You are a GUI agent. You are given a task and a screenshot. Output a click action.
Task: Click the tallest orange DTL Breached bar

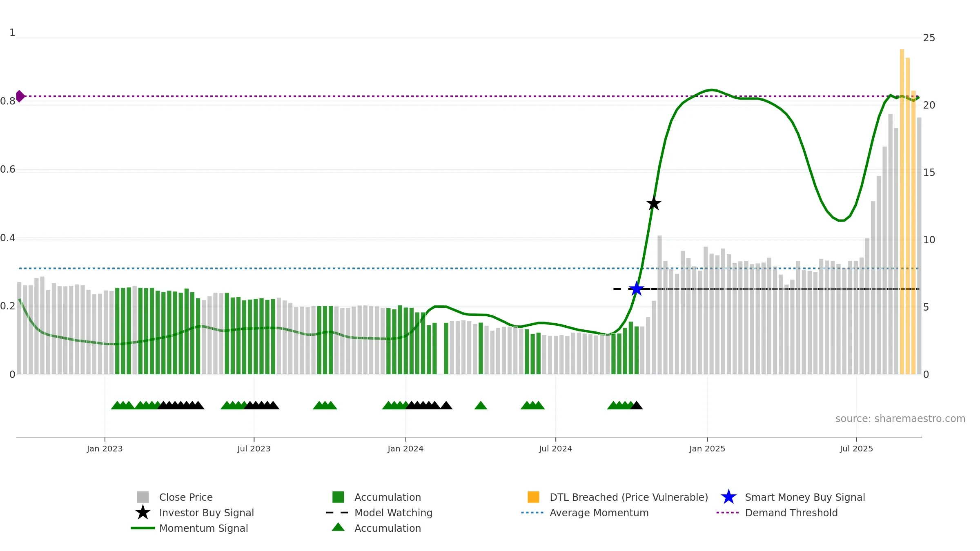[902, 211]
